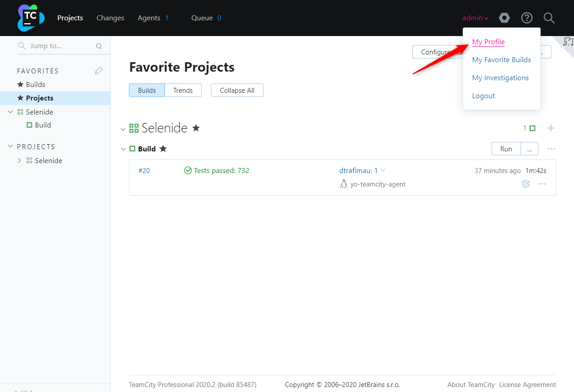Select My Profile from admin menu
The width and height of the screenshot is (574, 392).
click(x=488, y=42)
